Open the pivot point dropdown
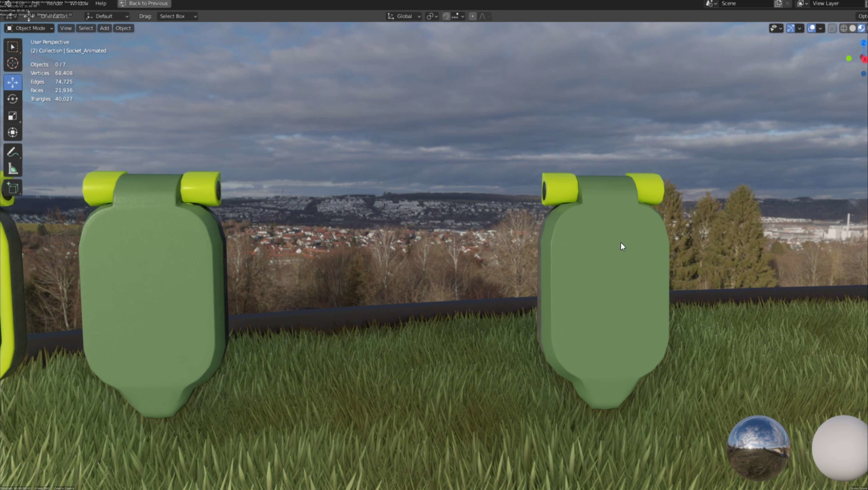The height and width of the screenshot is (490, 868). (432, 16)
